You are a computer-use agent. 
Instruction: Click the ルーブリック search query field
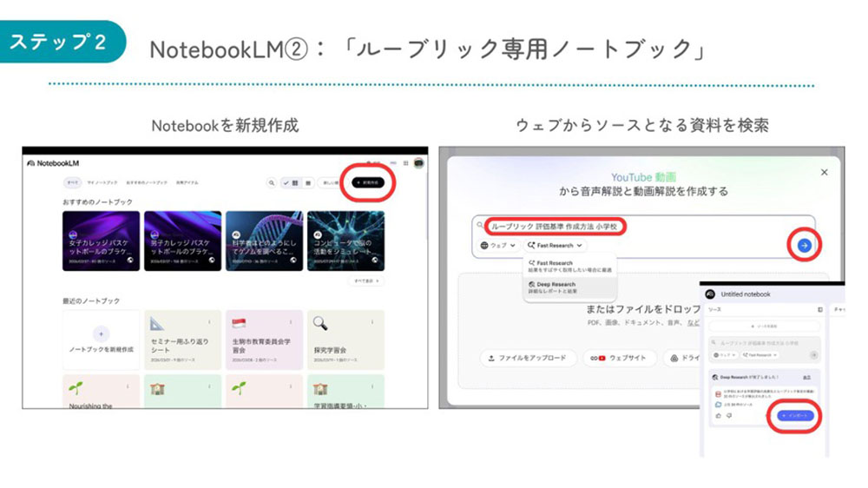(x=556, y=227)
